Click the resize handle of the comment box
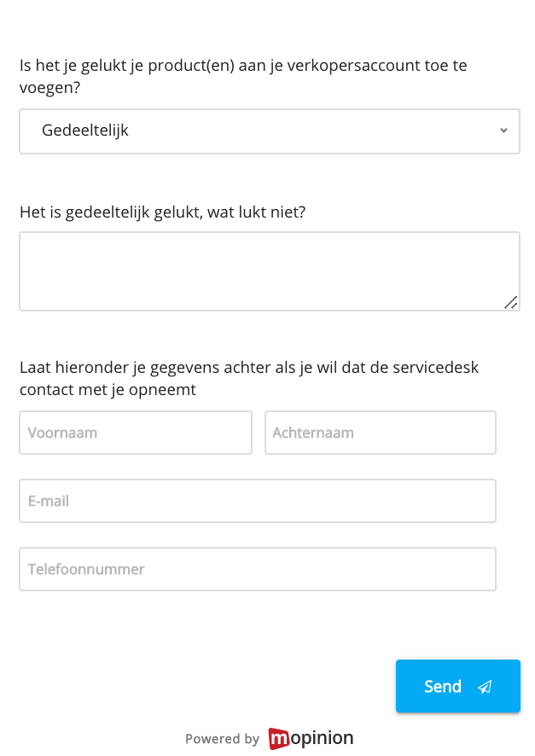The width and height of the screenshot is (535, 756). click(512, 302)
